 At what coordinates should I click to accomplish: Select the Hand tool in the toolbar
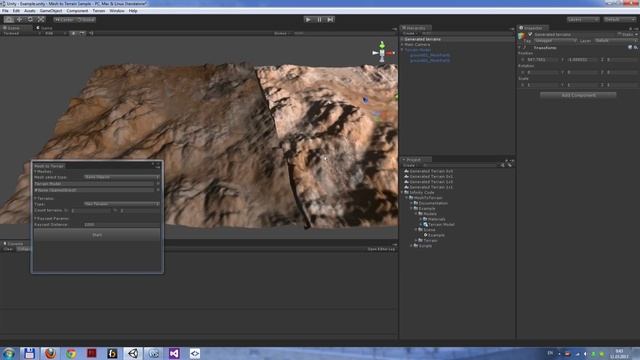coord(9,20)
